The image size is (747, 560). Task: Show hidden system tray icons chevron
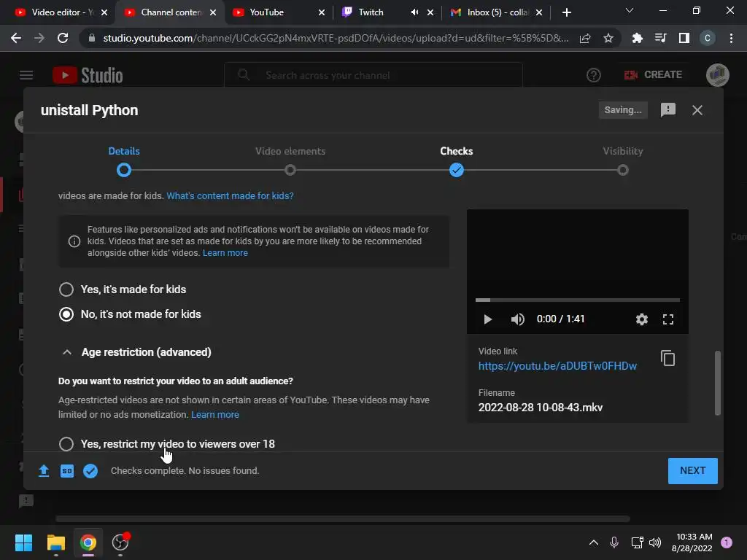(x=594, y=542)
